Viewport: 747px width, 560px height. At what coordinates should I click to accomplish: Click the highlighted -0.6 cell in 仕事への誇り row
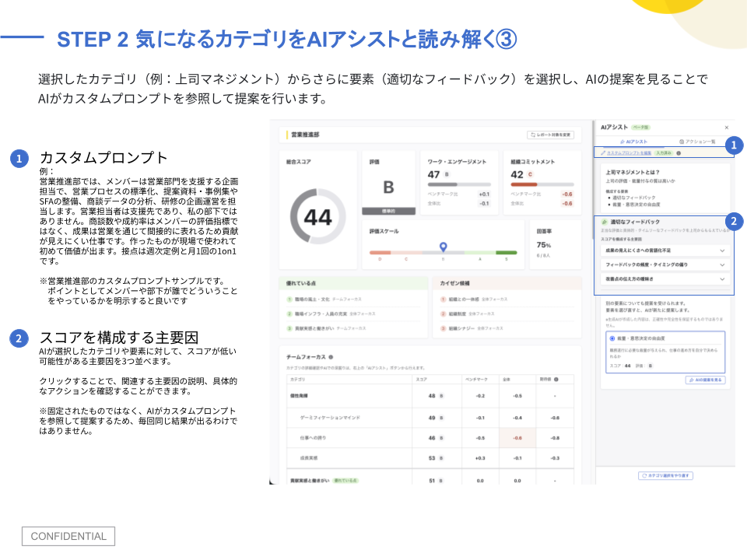(x=517, y=438)
